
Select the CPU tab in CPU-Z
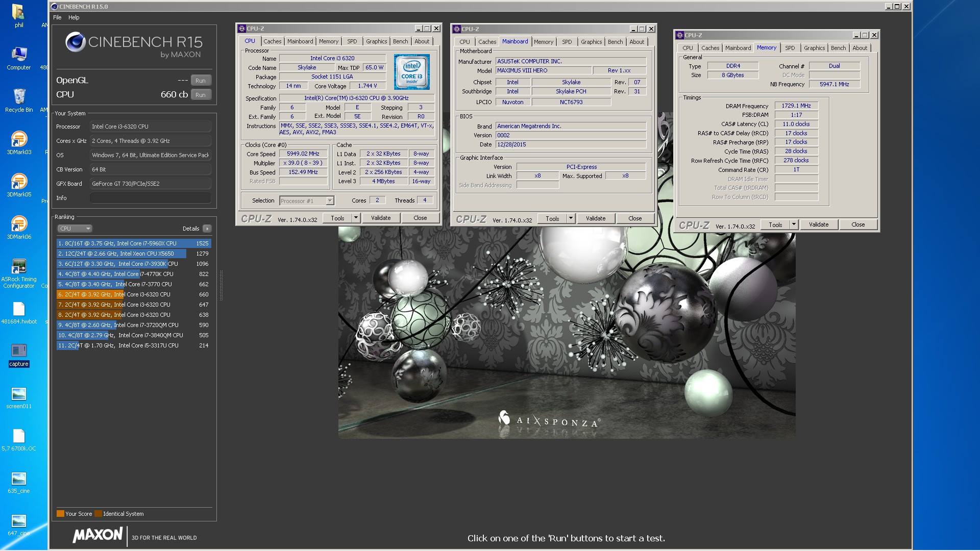[251, 41]
